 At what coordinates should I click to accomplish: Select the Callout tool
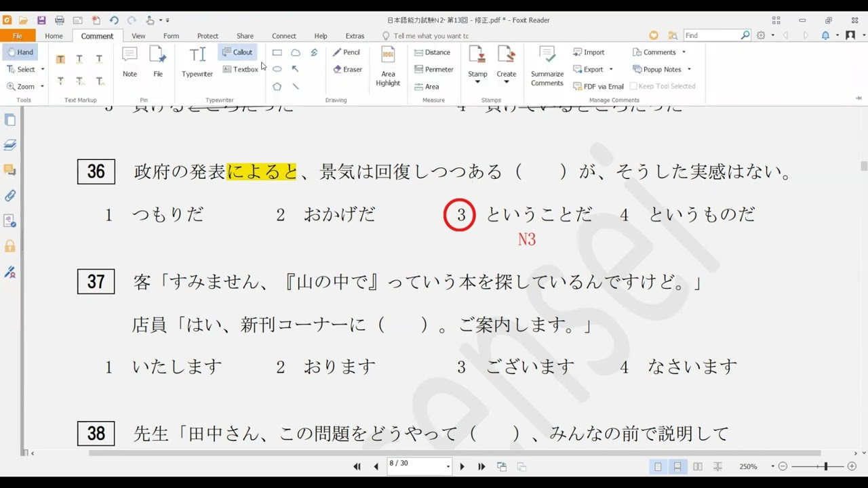[x=237, y=52]
